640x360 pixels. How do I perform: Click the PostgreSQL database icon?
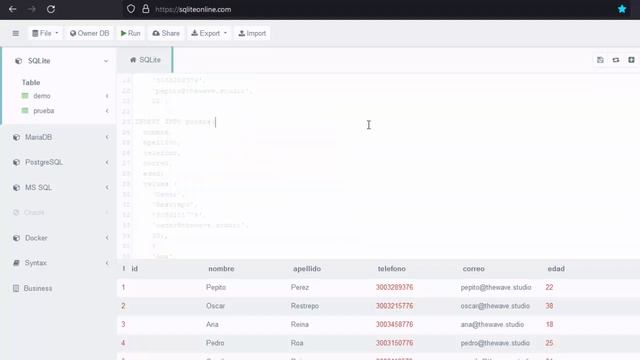[x=16, y=162]
